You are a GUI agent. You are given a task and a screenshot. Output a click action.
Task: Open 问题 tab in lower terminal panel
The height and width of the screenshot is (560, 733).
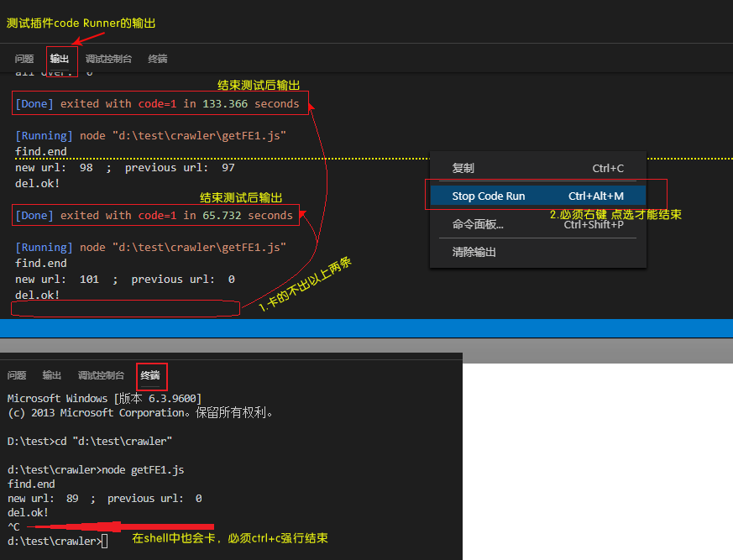pyautogui.click(x=17, y=375)
